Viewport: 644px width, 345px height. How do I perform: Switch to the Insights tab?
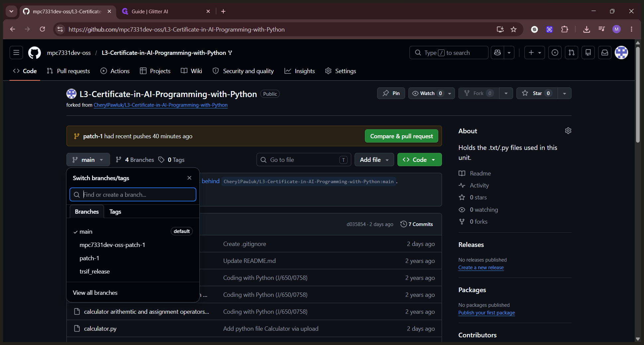[x=300, y=71]
